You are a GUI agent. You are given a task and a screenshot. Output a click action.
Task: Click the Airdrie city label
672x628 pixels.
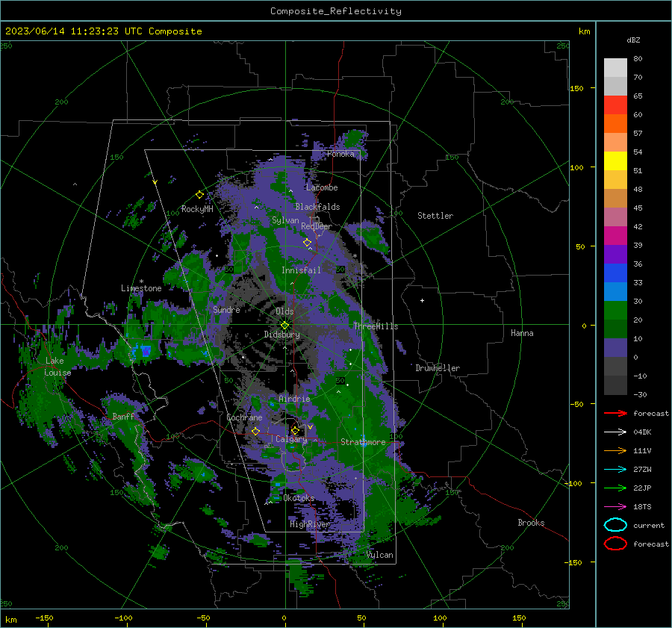294,399
